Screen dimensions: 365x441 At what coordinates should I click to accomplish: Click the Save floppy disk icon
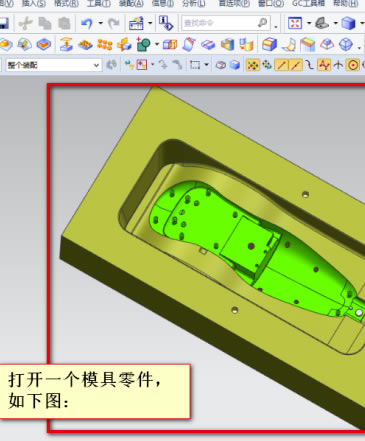tap(3, 23)
